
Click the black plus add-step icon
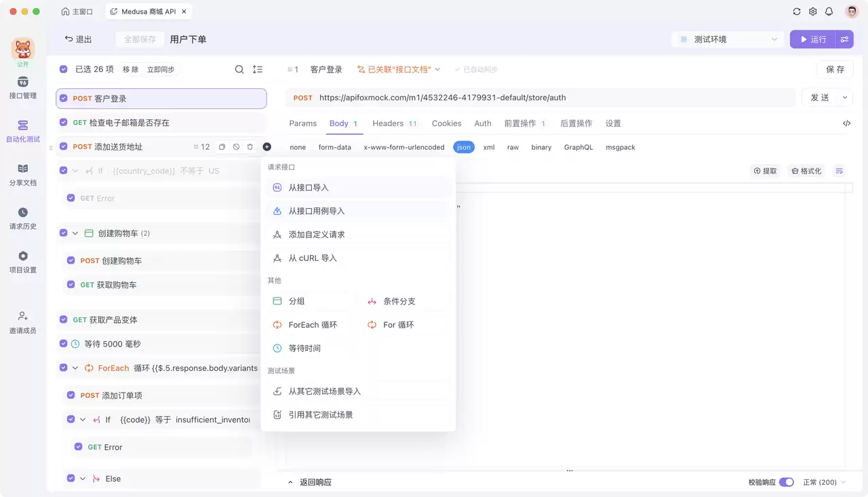point(267,147)
